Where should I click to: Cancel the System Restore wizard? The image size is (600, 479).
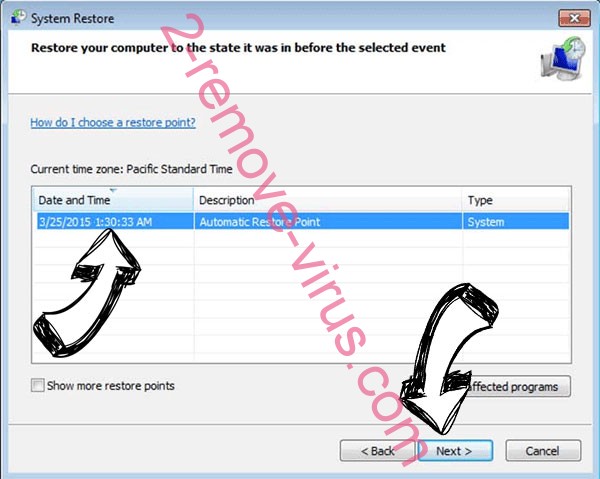pos(543,451)
